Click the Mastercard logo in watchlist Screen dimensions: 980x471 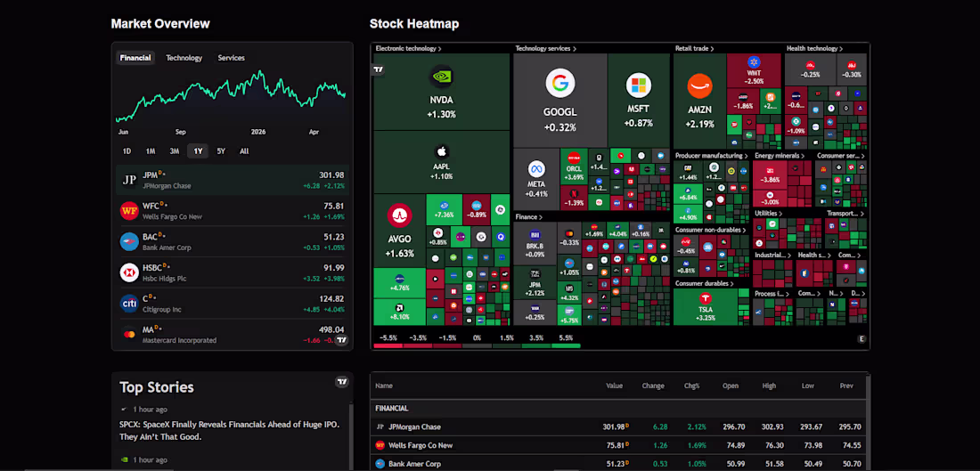pos(129,334)
